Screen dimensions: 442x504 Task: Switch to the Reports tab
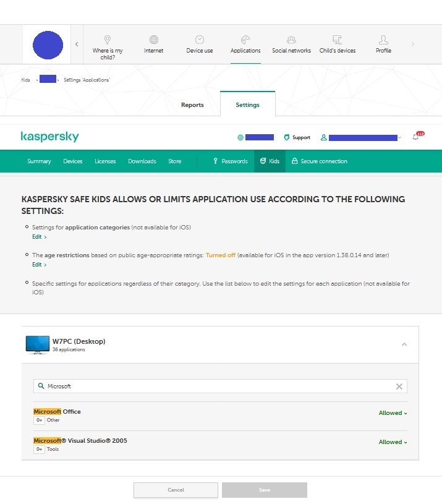[192, 105]
